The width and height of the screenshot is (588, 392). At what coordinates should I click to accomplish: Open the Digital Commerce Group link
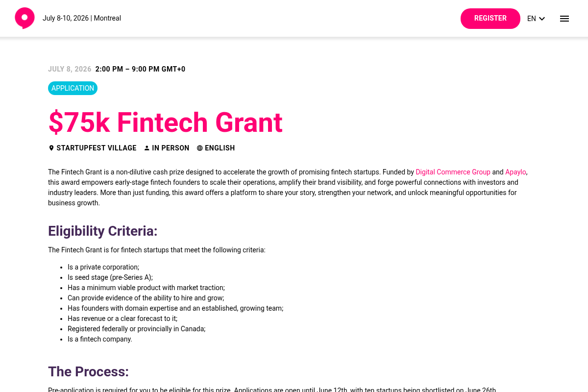point(453,172)
